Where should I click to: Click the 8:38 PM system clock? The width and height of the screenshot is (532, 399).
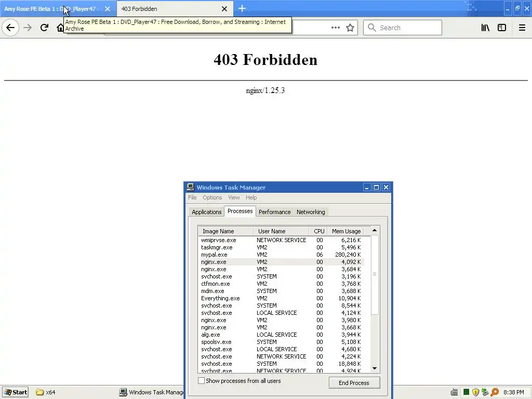point(513,392)
